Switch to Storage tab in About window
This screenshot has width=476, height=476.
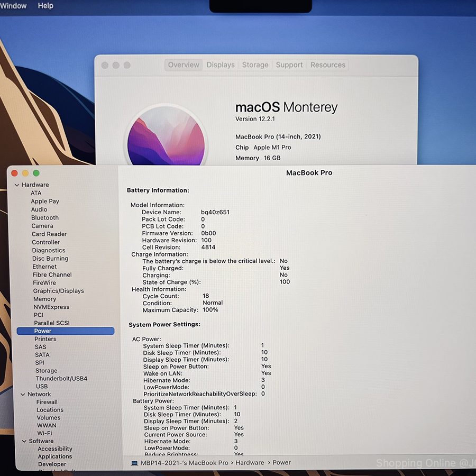pyautogui.click(x=255, y=65)
